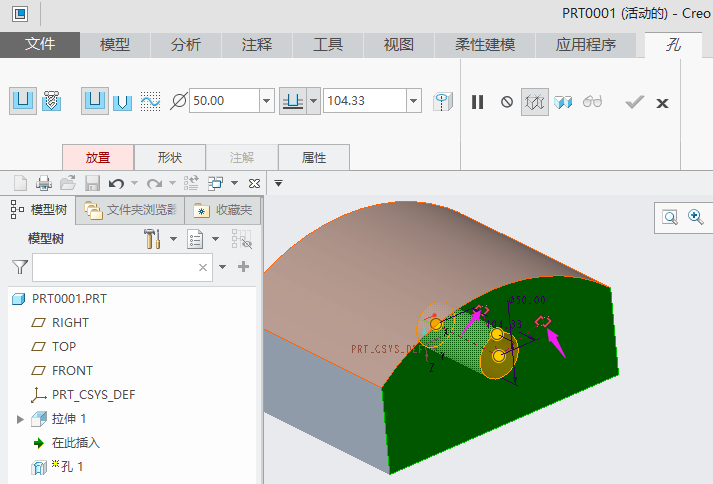Switch to the 模型 ribbon tab

pos(115,45)
